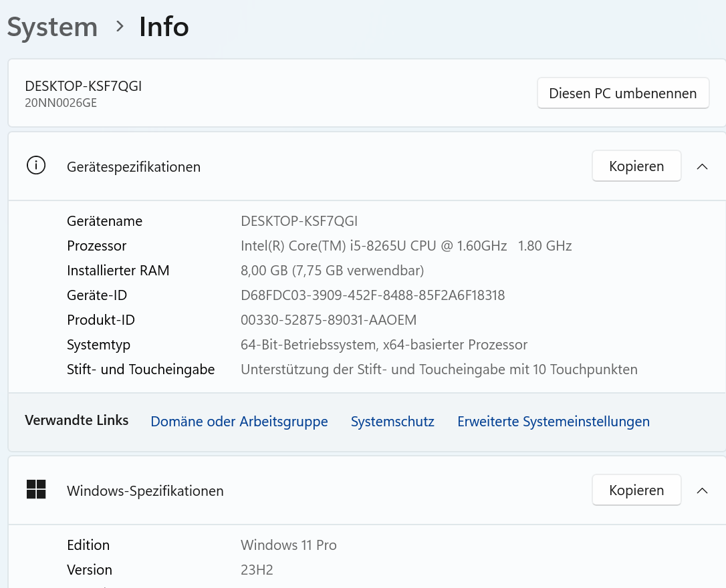Image resolution: width=726 pixels, height=588 pixels.
Task: Click the Windows logo icon
Action: point(36,490)
